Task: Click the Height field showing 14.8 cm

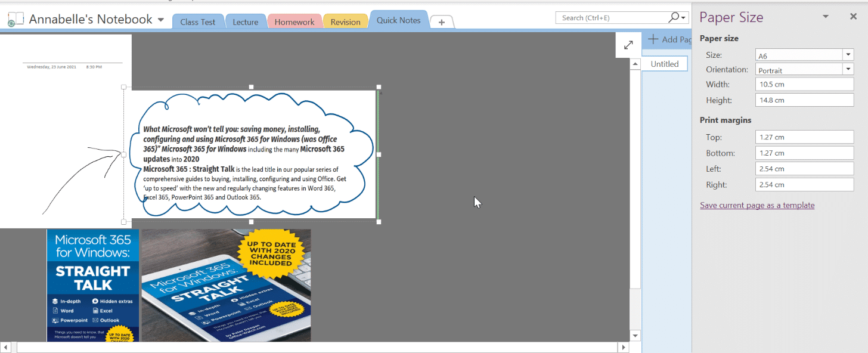Action: tap(804, 100)
